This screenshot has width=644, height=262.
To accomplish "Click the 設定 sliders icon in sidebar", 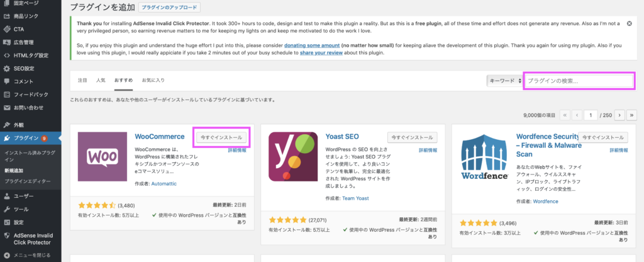I will coord(6,222).
